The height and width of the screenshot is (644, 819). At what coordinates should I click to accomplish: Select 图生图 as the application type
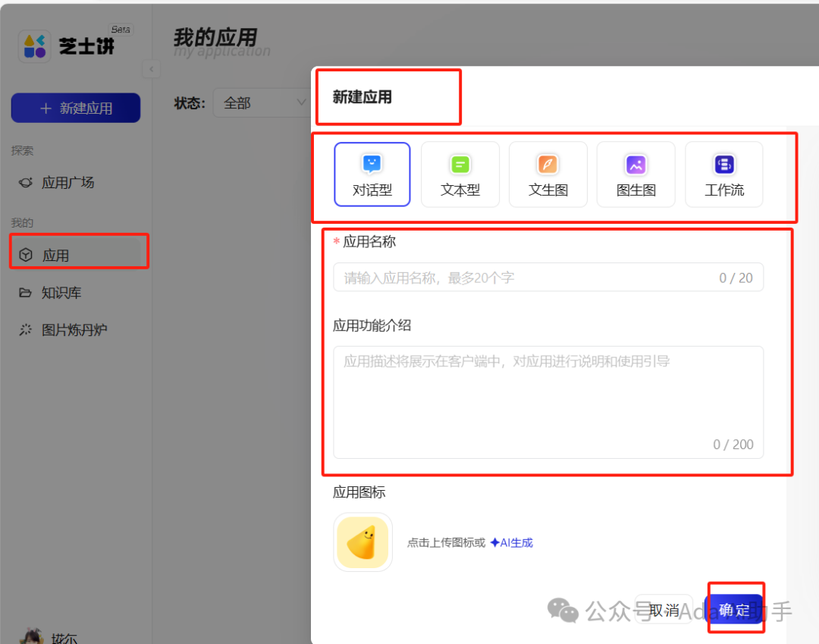[x=635, y=174]
